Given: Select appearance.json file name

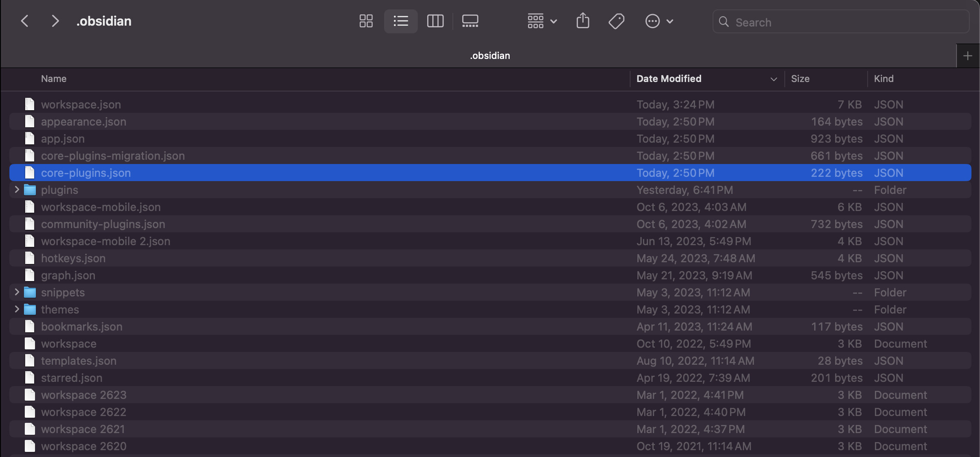Looking at the screenshot, I should (x=84, y=122).
